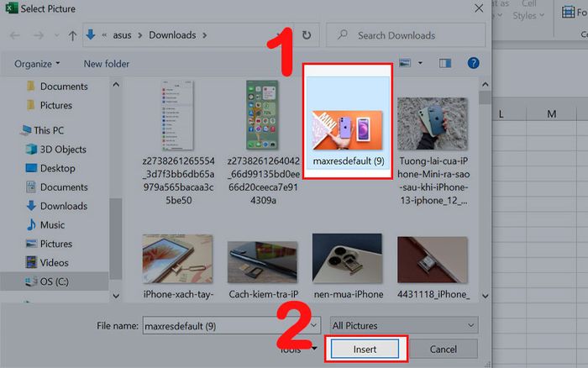Click the Insert button

[365, 350]
